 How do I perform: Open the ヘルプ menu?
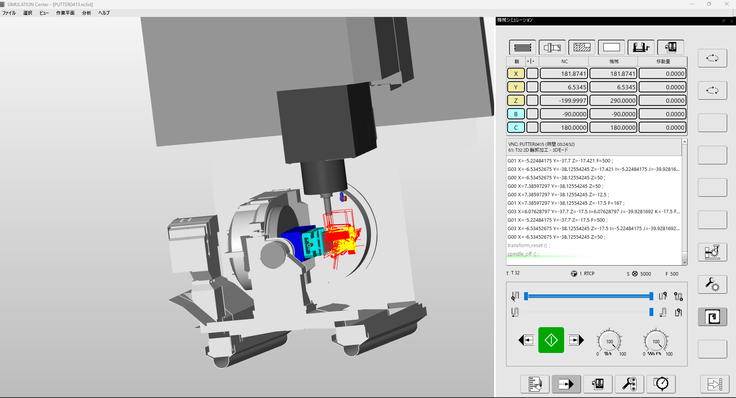click(x=104, y=13)
